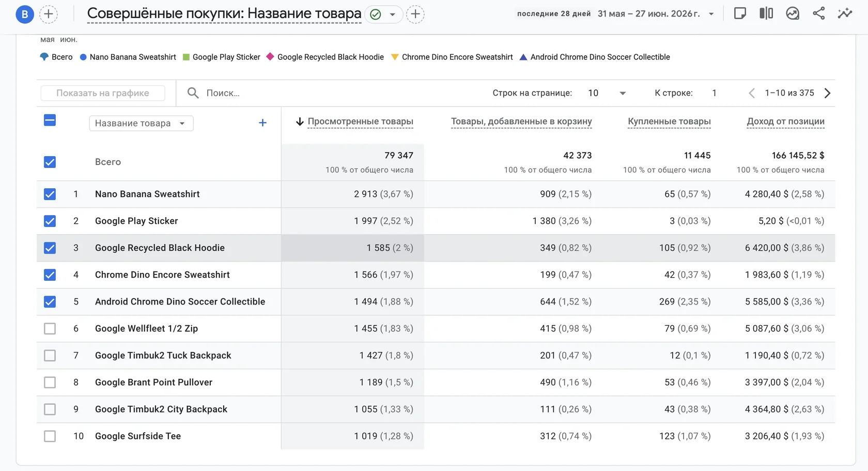This screenshot has height=471, width=868.
Task: Click the add comparison plus icon next to B
Action: click(49, 14)
